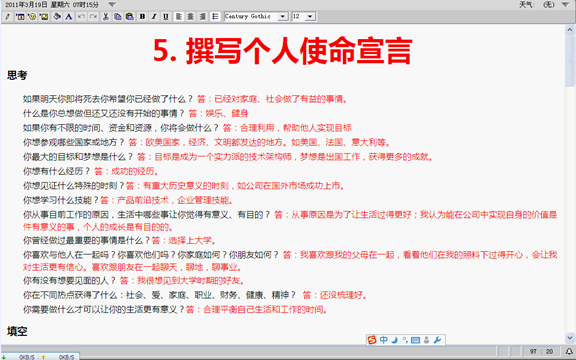This screenshot has height=360, width=576.
Task: Open the Century Gothic font dropdown
Action: pyautogui.click(x=282, y=17)
